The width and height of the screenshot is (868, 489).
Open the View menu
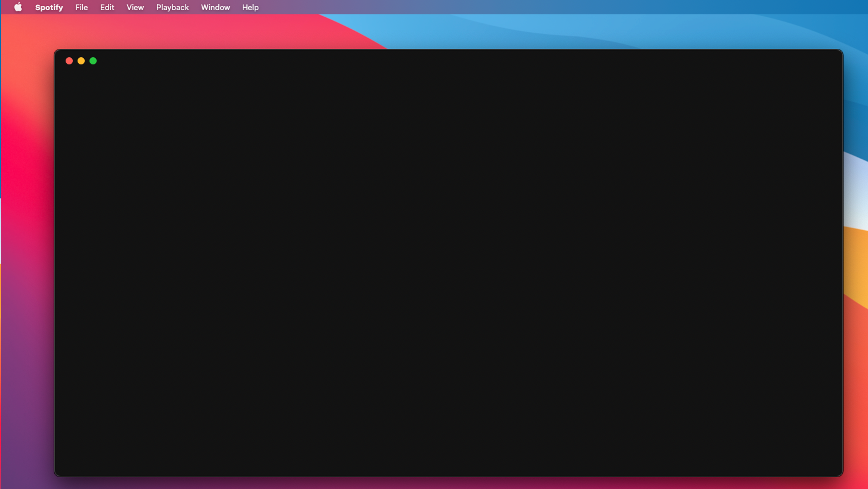click(x=135, y=7)
